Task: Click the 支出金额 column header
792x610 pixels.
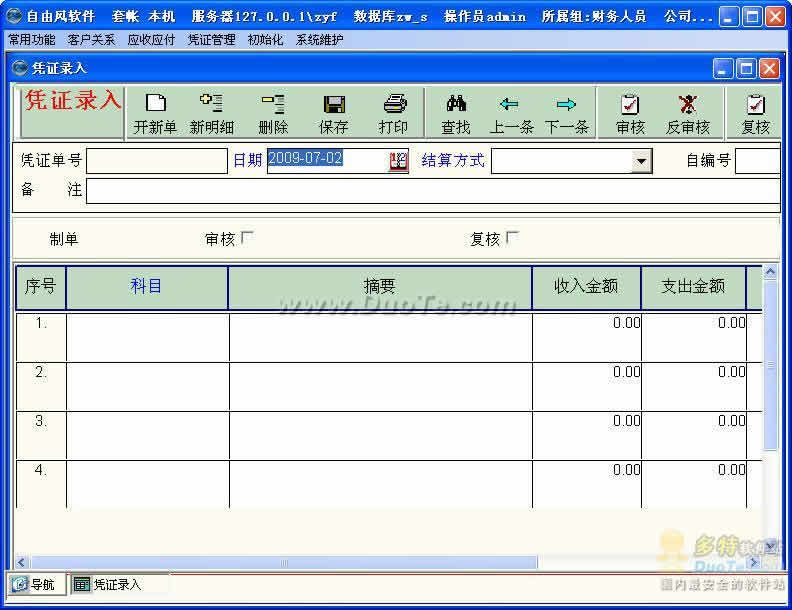Action: click(694, 287)
